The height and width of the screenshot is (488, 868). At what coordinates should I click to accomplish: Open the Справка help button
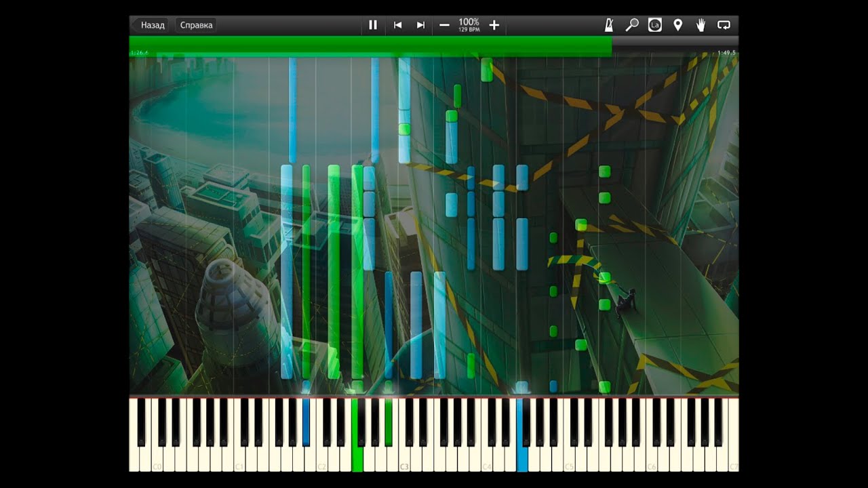coord(196,25)
